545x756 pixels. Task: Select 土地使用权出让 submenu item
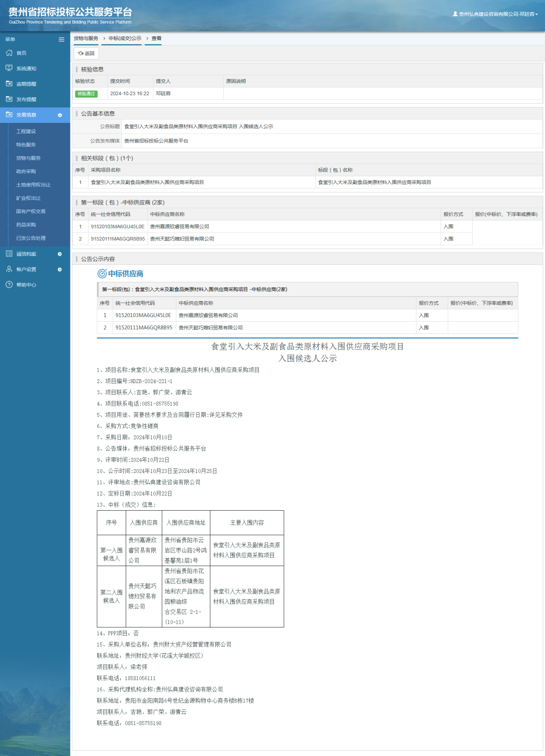point(33,185)
